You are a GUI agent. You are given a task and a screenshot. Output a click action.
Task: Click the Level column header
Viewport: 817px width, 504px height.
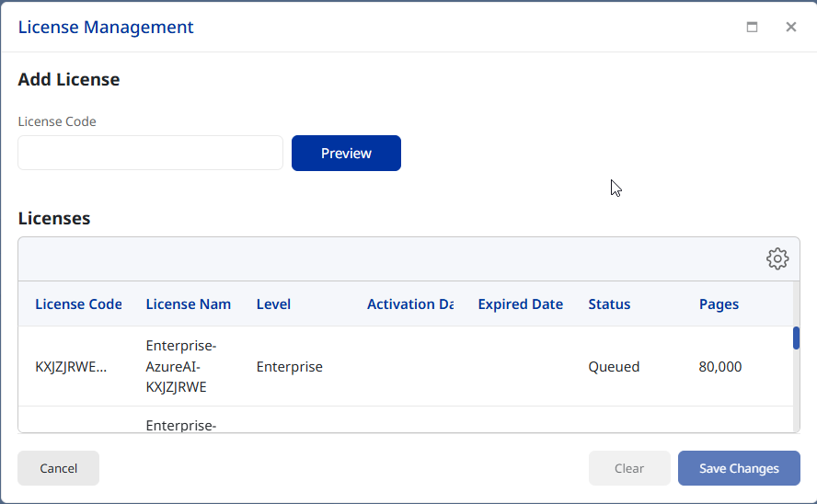(x=273, y=304)
